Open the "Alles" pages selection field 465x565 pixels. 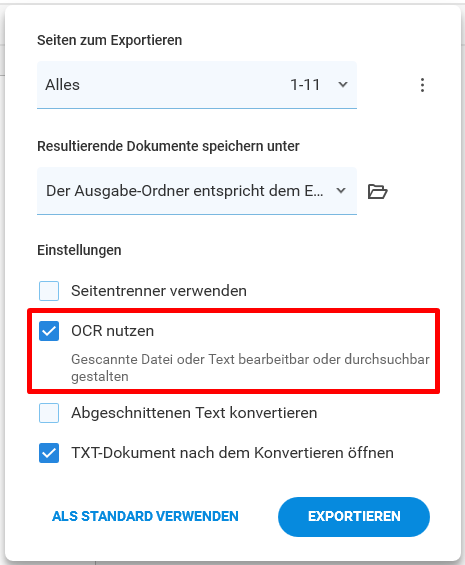(x=197, y=85)
